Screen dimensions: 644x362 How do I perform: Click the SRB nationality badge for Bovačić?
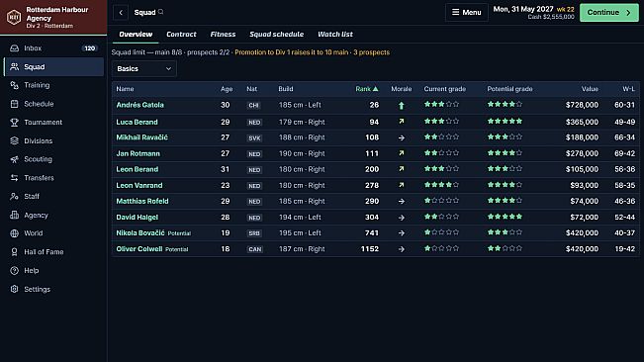(x=254, y=233)
